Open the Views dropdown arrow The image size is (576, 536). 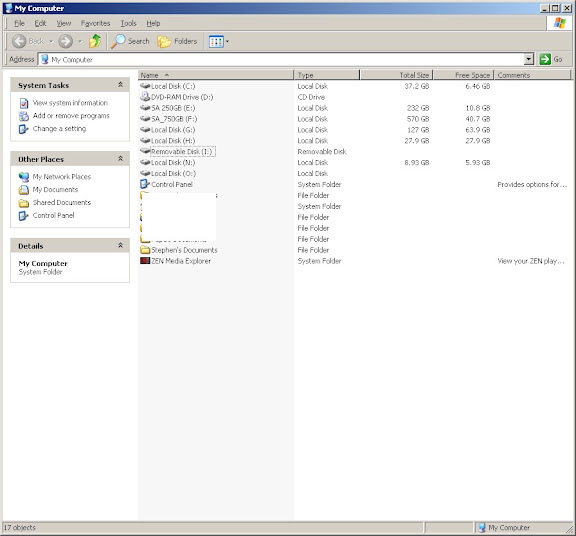coord(227,42)
